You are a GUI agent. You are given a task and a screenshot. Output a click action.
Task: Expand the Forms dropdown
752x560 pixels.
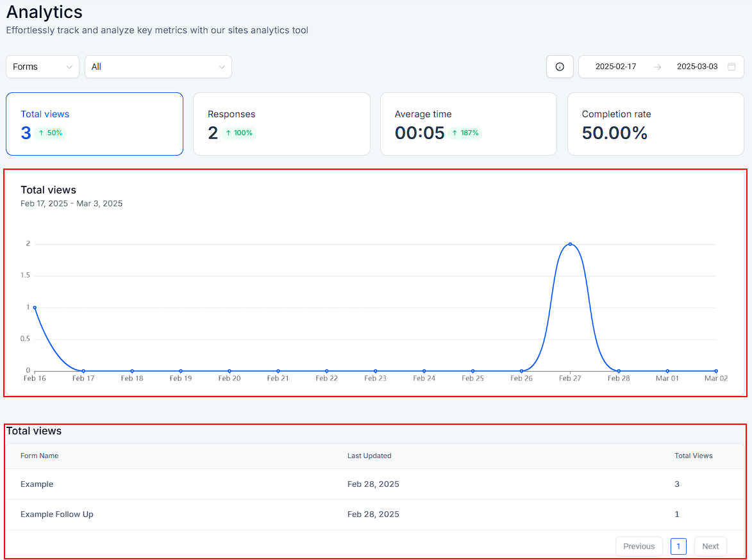(x=42, y=67)
